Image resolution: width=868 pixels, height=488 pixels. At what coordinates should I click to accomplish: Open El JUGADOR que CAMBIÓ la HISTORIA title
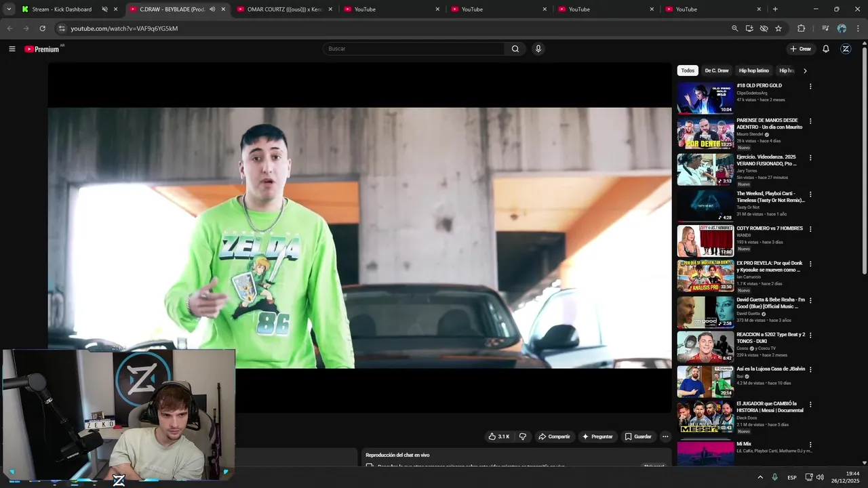click(x=770, y=407)
